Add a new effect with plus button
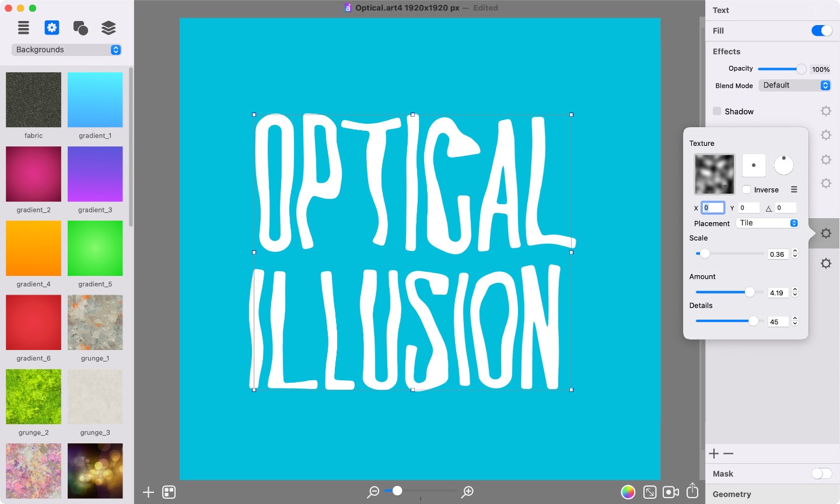Image resolution: width=840 pixels, height=504 pixels. click(x=714, y=454)
